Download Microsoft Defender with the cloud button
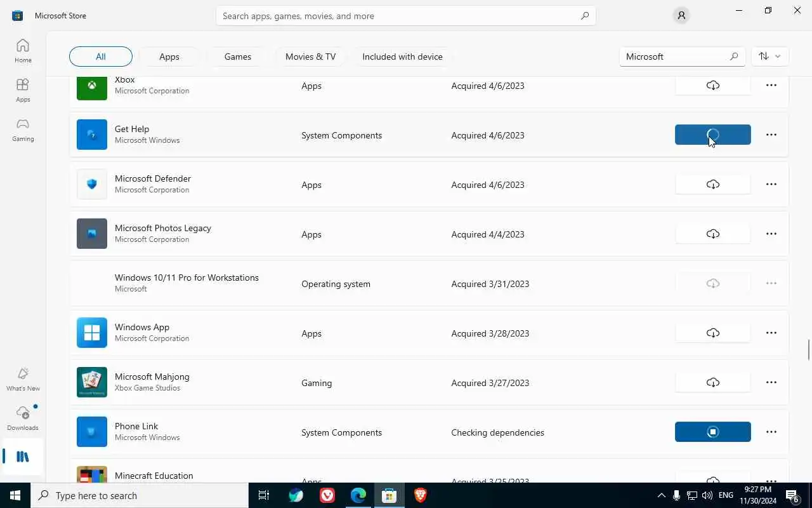This screenshot has height=508, width=812. click(x=713, y=184)
